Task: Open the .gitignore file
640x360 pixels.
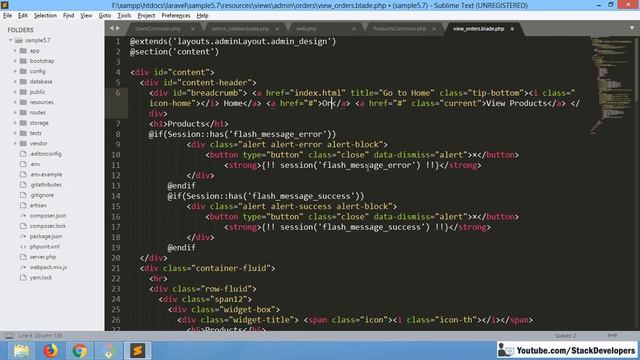Action: [42, 195]
